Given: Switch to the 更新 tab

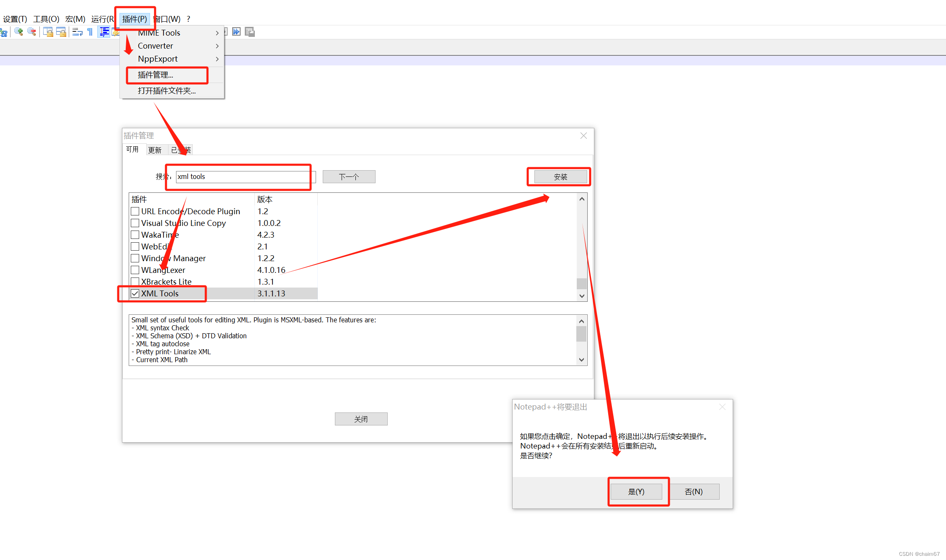Looking at the screenshot, I should [155, 150].
